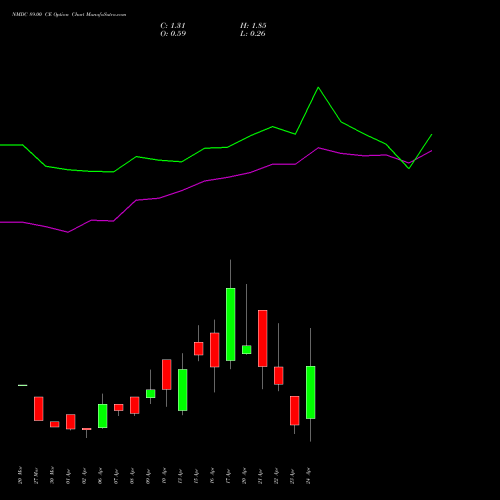The width and height of the screenshot is (500, 500).
Task: Click the chart title NMDC CE Option Chart
Action: click(x=69, y=15)
